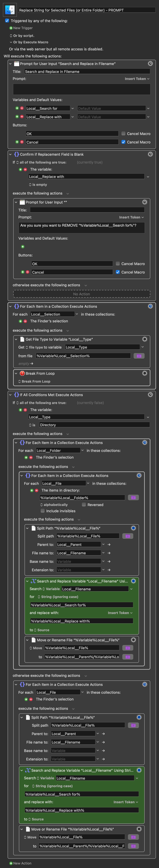Click the New Trigger green plus icon

tap(11, 28)
